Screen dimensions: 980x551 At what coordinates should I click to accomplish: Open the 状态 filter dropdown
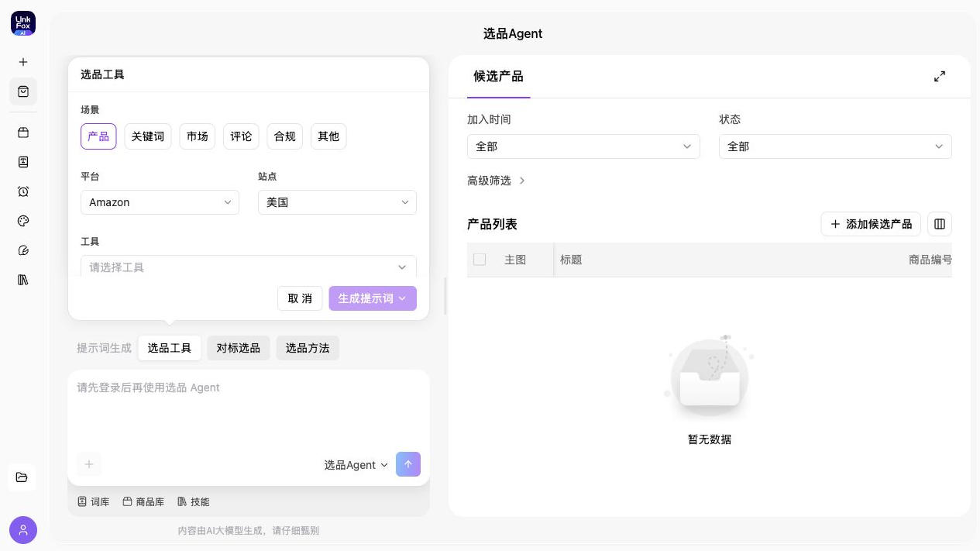coord(835,146)
